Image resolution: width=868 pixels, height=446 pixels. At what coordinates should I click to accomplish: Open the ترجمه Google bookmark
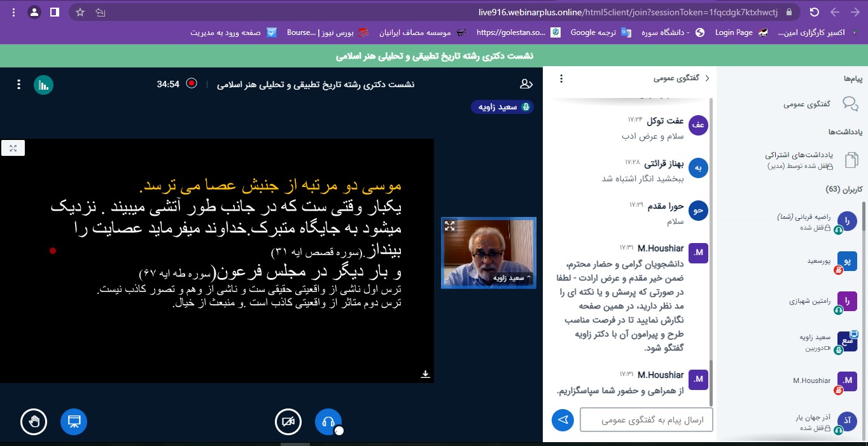click(600, 32)
